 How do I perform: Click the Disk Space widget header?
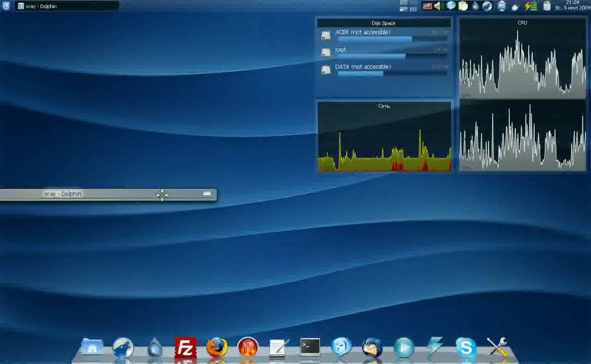tap(384, 23)
